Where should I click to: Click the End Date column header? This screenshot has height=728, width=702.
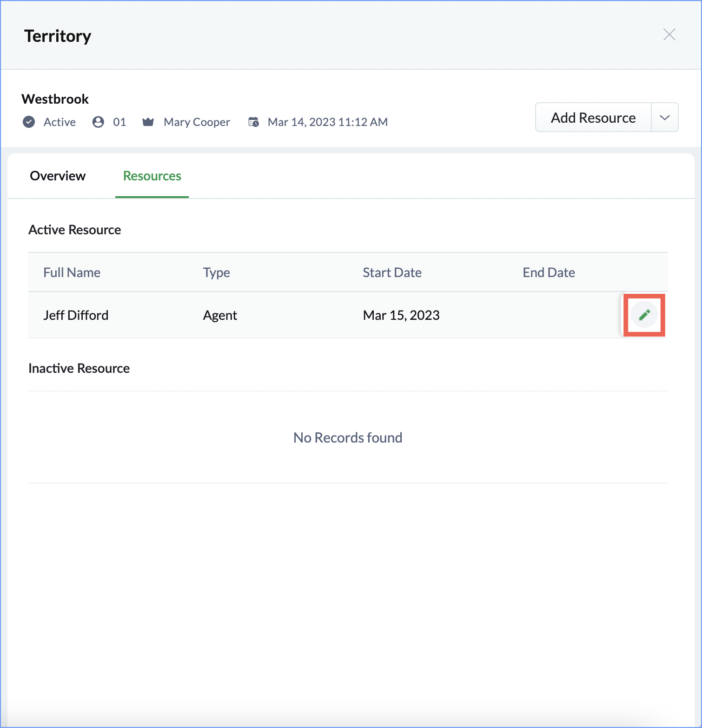[x=549, y=272]
